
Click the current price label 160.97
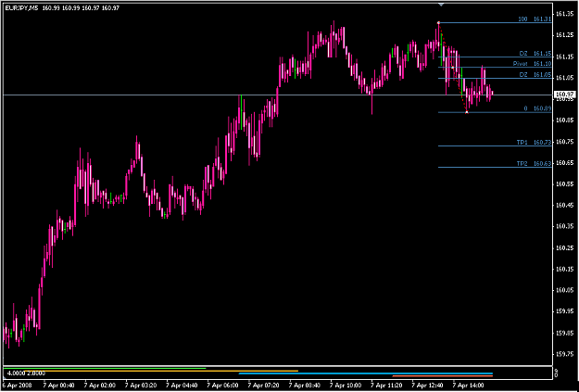point(564,95)
